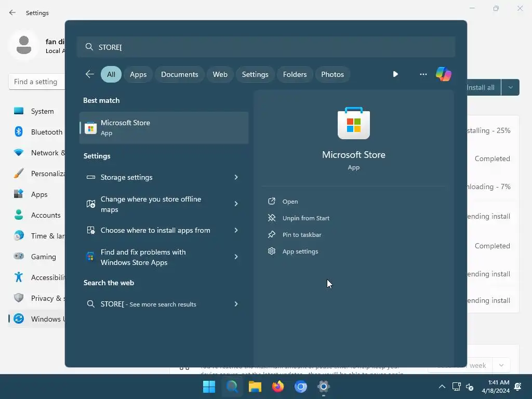The width and height of the screenshot is (532, 399).
Task: Click the STORE[ search input field
Action: (x=266, y=47)
